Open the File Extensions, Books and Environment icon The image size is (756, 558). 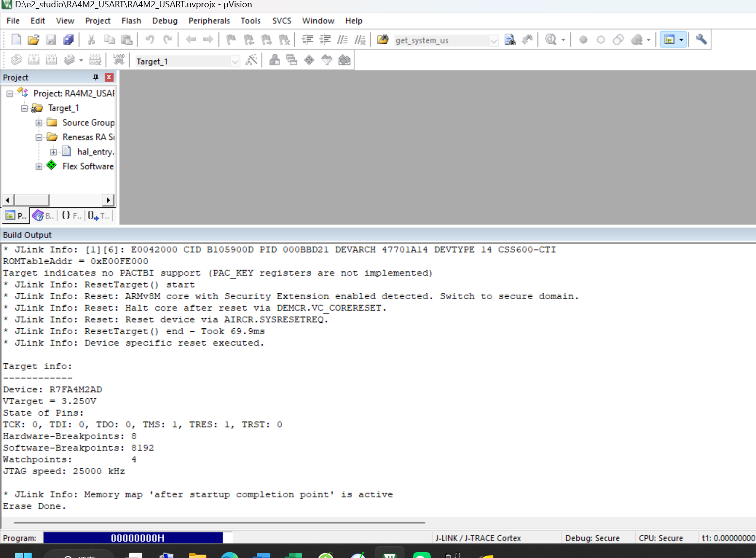(x=274, y=60)
